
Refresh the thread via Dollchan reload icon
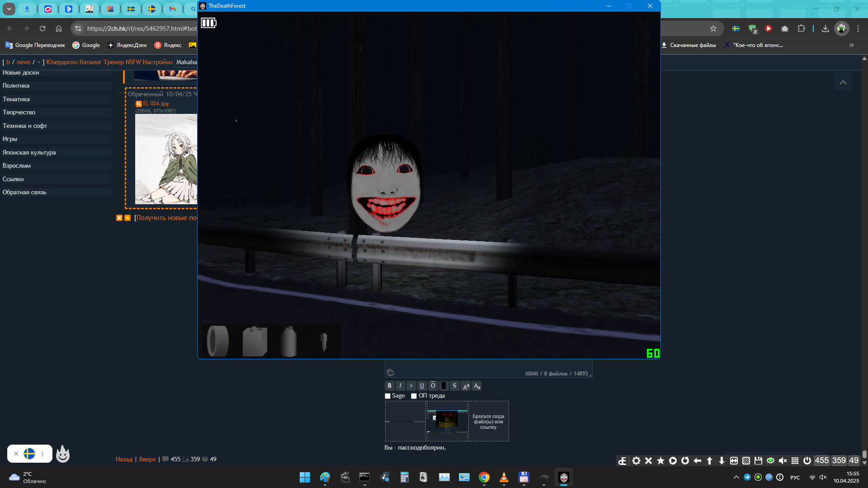click(685, 460)
